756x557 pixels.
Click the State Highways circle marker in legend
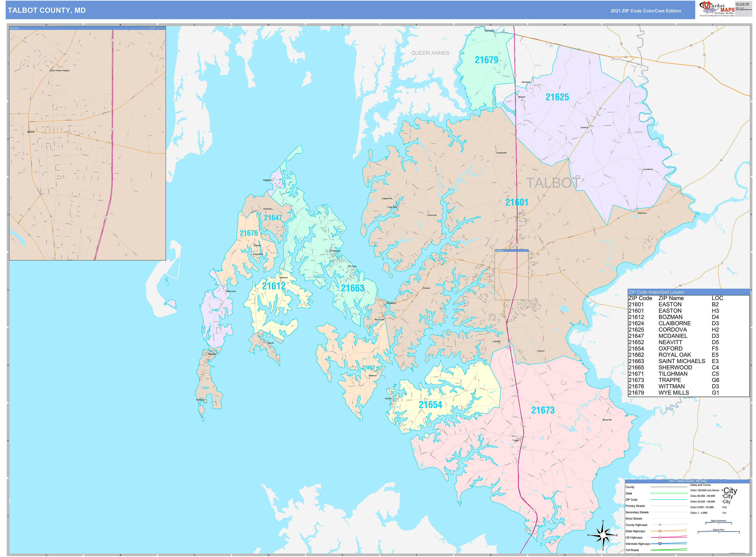(x=660, y=531)
